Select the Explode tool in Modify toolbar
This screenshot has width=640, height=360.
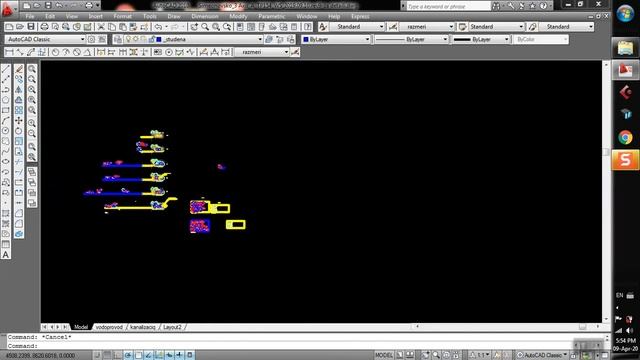[x=19, y=234]
